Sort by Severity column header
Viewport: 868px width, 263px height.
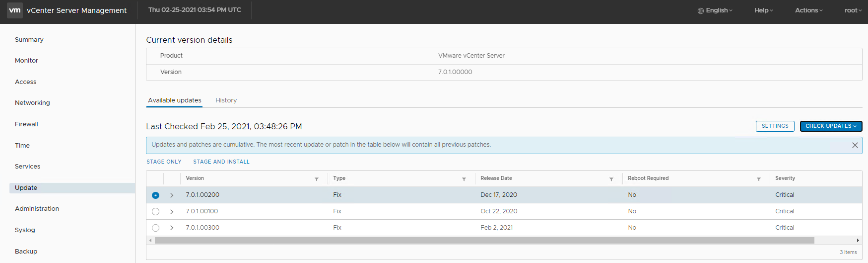point(785,178)
